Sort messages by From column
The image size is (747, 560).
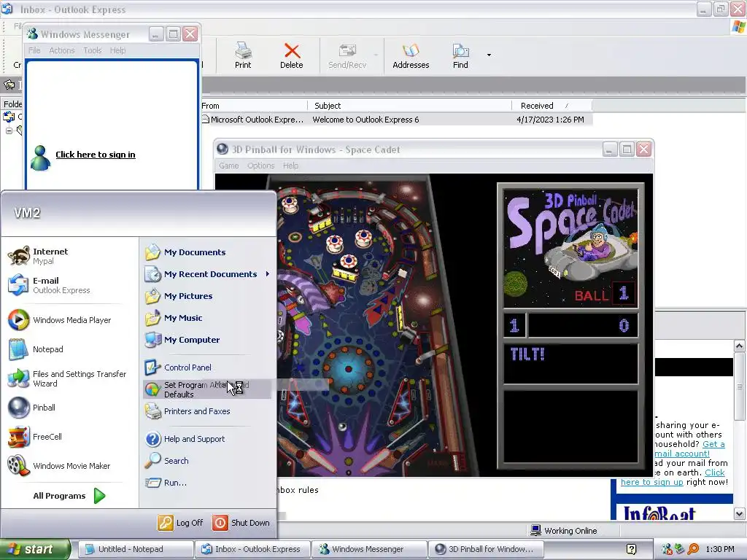point(253,106)
